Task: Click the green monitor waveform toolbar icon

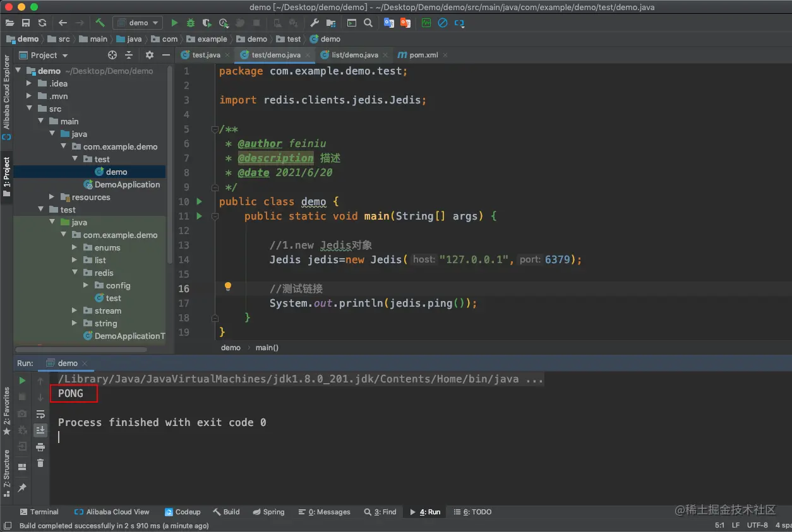Action: pyautogui.click(x=426, y=23)
